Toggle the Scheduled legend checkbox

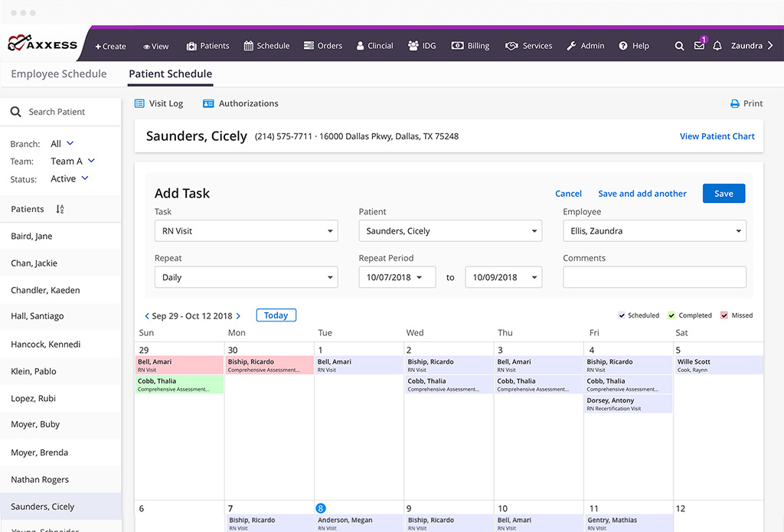(x=622, y=315)
